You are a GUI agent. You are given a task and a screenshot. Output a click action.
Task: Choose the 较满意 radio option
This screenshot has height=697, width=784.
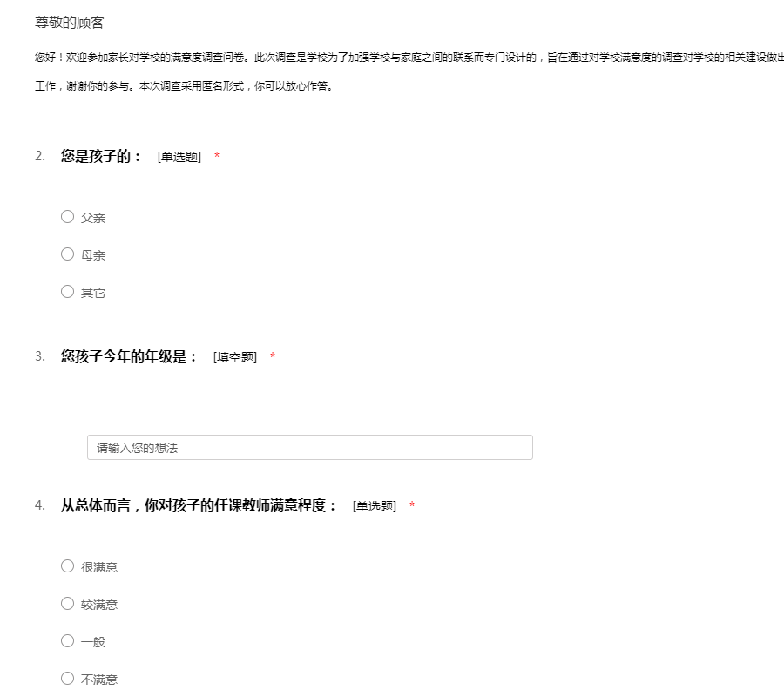click(x=67, y=604)
